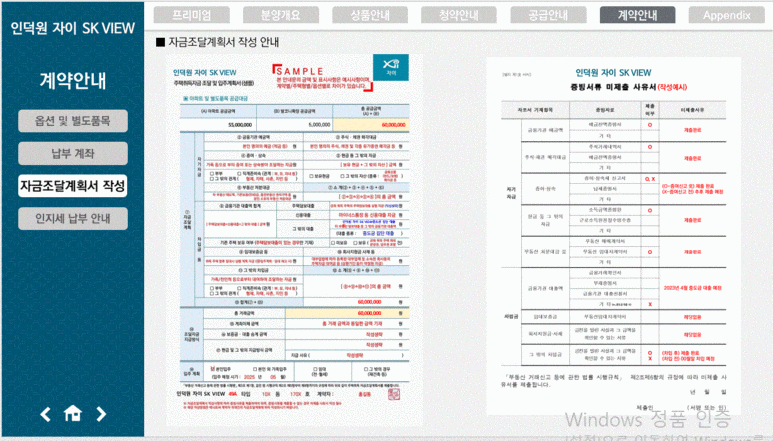Click the 2023년 4월 중도금 대출 예정 text

pyautogui.click(x=692, y=288)
